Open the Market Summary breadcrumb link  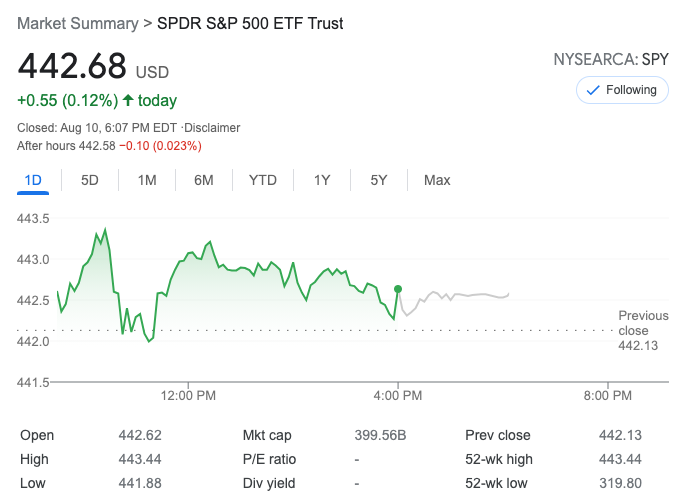pos(76,22)
